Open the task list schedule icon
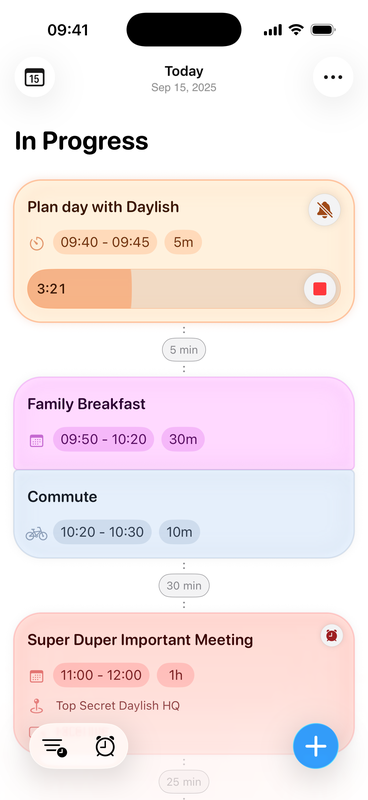 [55, 746]
